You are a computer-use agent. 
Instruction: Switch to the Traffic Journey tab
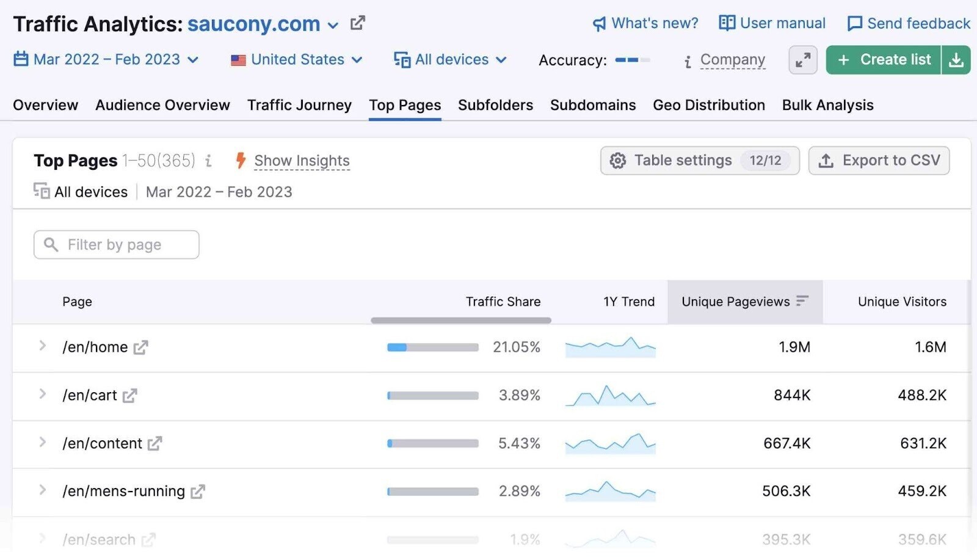coord(299,105)
